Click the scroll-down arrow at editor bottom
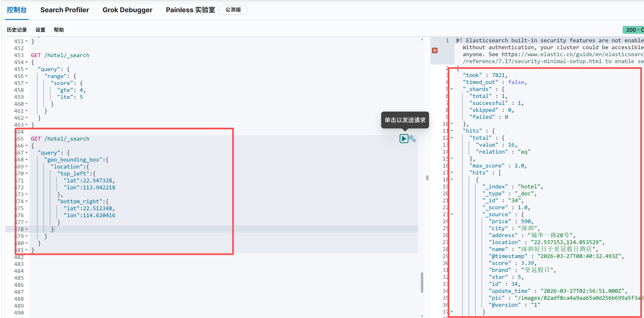The width and height of the screenshot is (644, 318). click(422, 316)
